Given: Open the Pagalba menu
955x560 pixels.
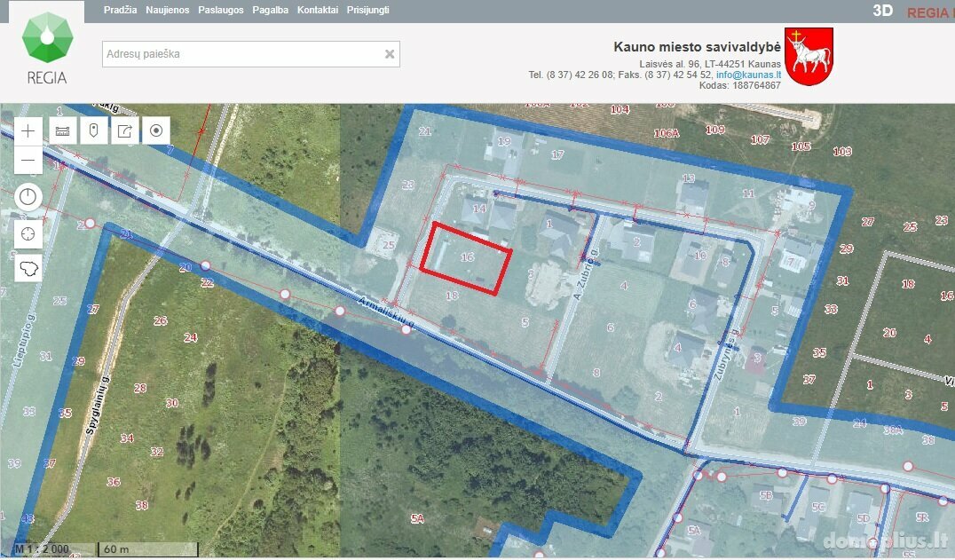Looking at the screenshot, I should click(x=271, y=11).
